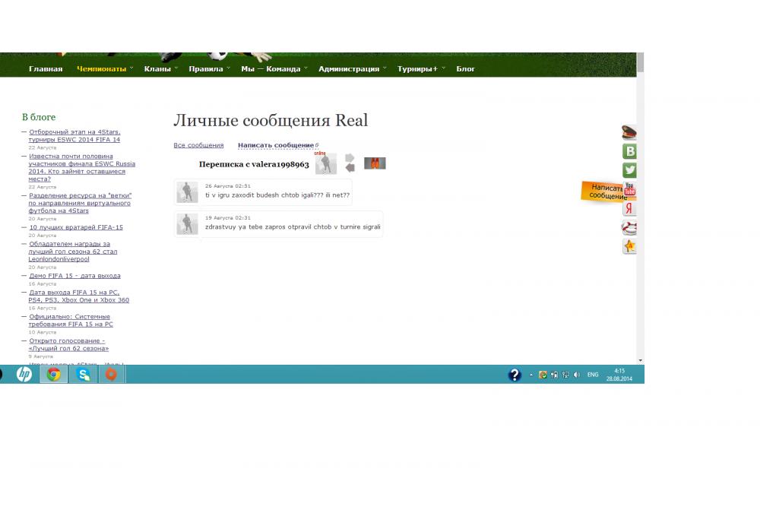This screenshot has height=532, width=760.
Task: Click sender avatar on the 19 Августа message
Action: (187, 224)
